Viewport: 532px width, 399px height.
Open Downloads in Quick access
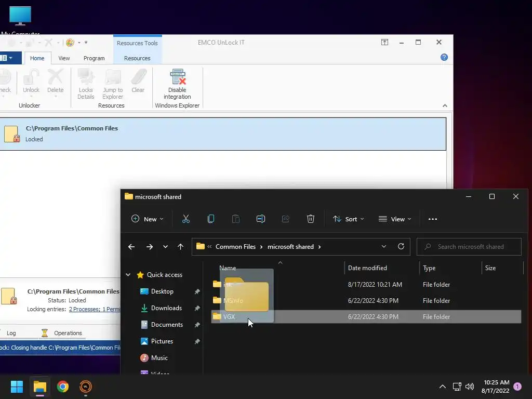[166, 308]
